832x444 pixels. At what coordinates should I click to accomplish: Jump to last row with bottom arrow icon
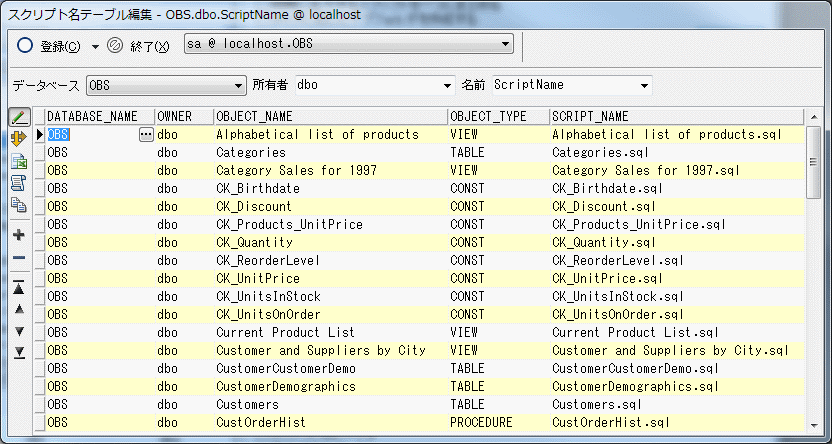point(19,351)
